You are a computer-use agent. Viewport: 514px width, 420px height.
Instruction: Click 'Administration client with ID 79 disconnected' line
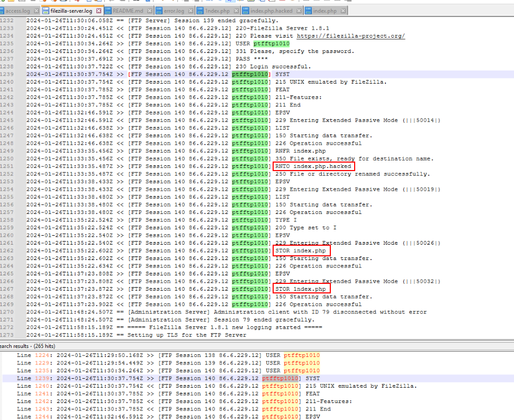[x=320, y=312]
